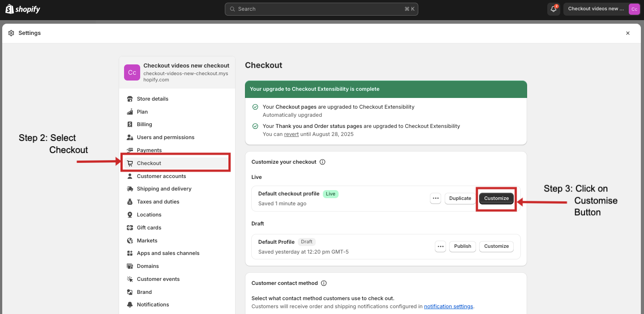This screenshot has height=314, width=644.
Task: Click the Taxes and duties icon
Action: [x=130, y=202]
